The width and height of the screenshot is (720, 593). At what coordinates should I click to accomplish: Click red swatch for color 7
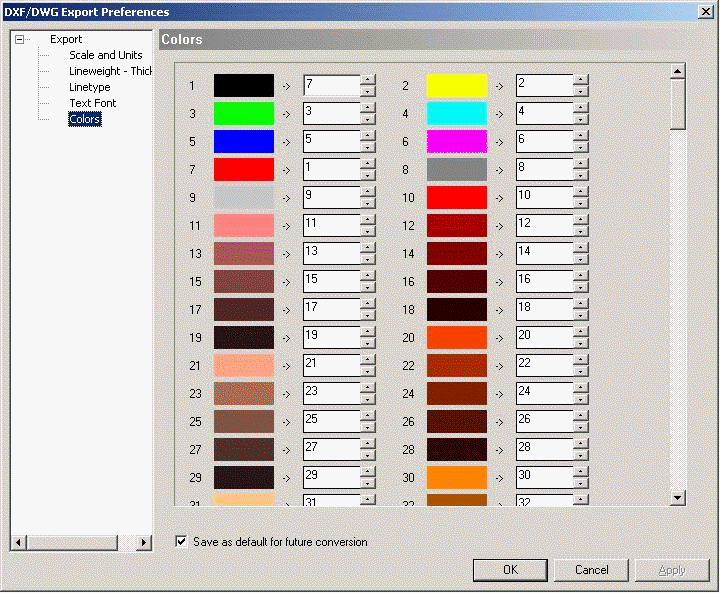click(244, 169)
